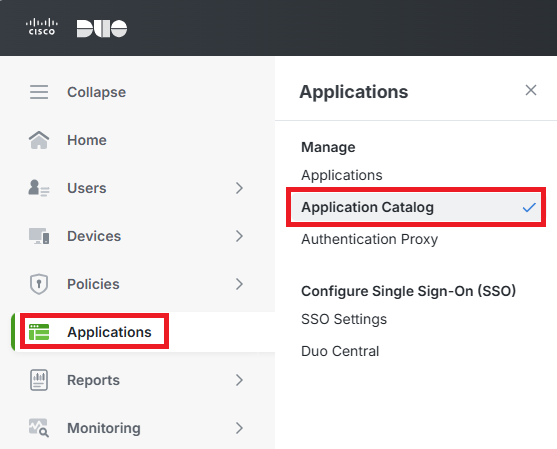Click the Policies shield icon
The image size is (557, 449).
point(39,284)
